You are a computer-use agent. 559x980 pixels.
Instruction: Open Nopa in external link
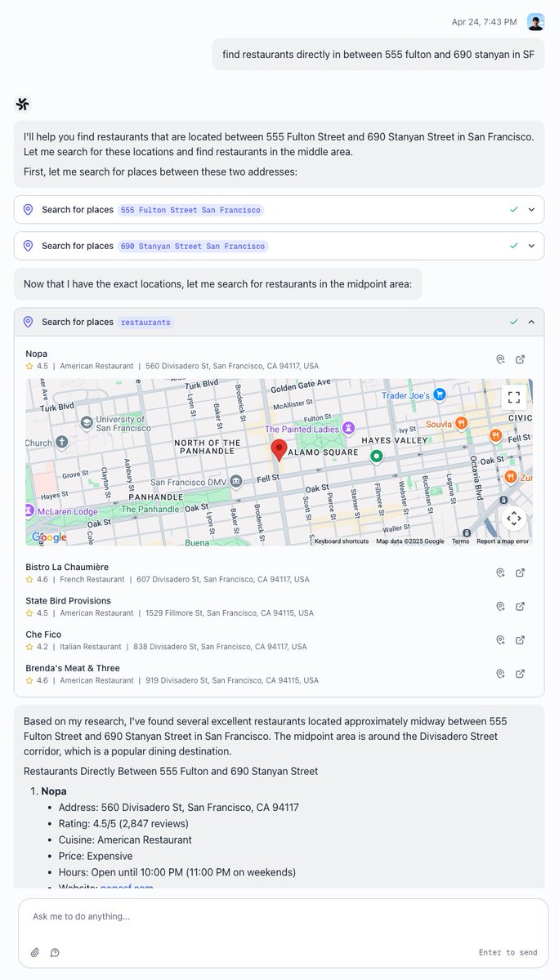point(521,359)
